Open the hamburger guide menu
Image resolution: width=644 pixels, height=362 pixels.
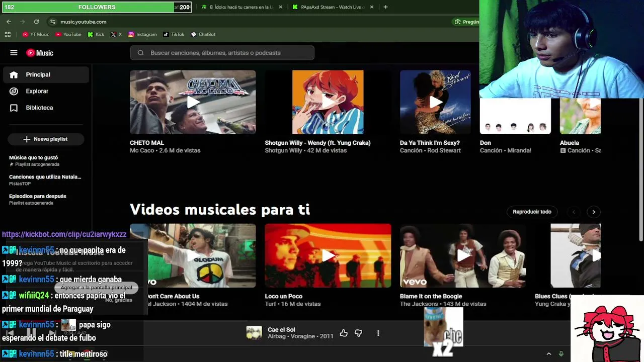click(x=14, y=53)
